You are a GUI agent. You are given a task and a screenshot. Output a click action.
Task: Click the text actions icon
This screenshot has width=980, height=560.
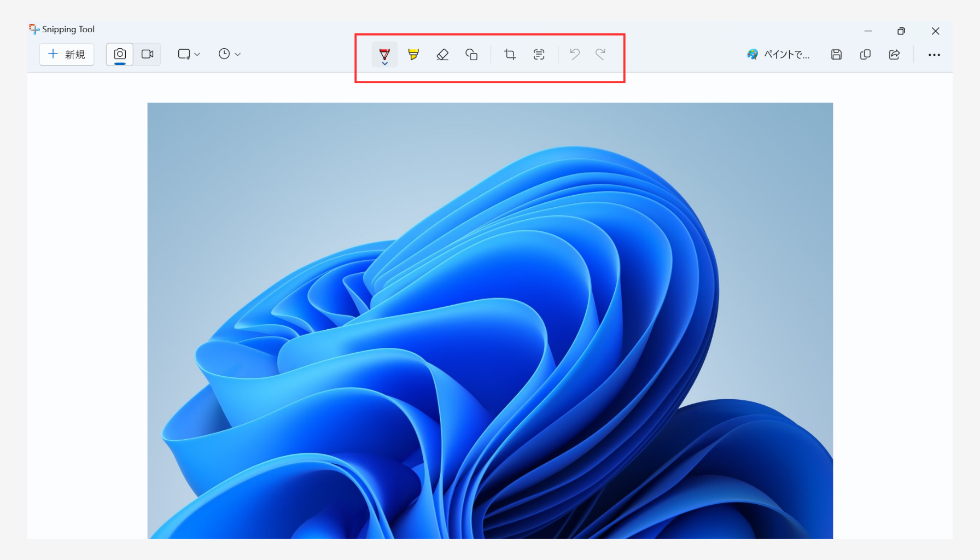point(539,54)
